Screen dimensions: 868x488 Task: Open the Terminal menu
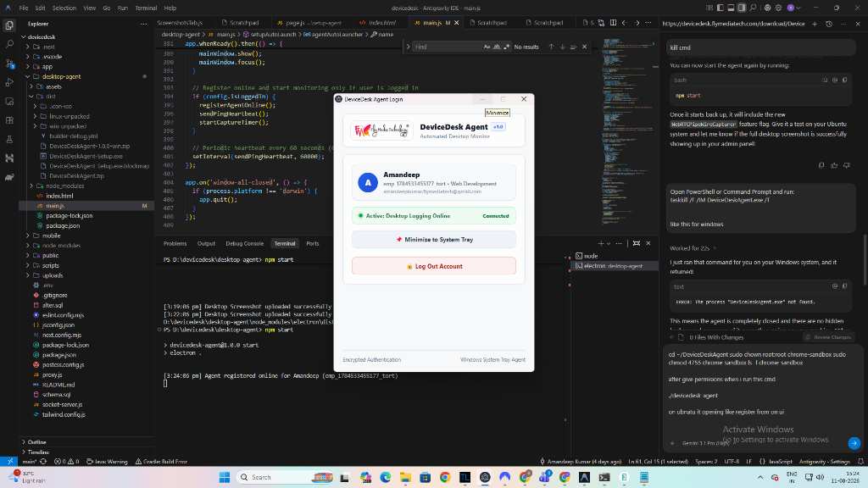pyautogui.click(x=146, y=8)
